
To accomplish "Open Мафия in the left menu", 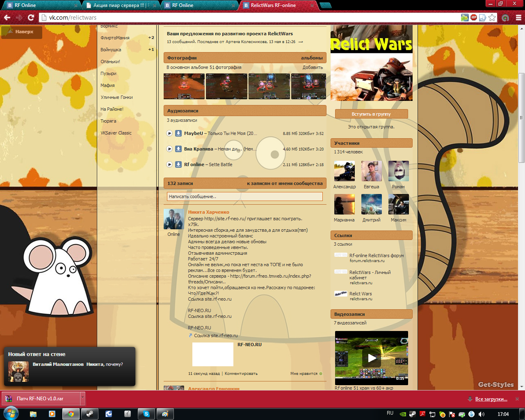I will (x=107, y=85).
